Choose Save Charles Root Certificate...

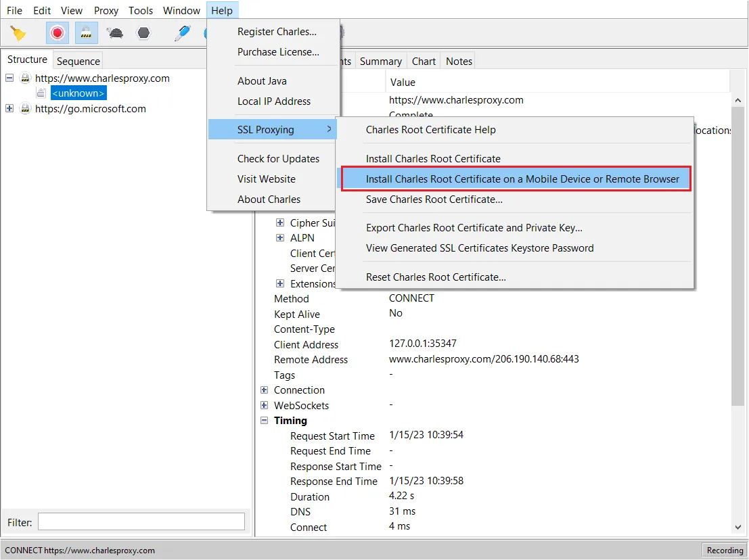pyautogui.click(x=516, y=200)
